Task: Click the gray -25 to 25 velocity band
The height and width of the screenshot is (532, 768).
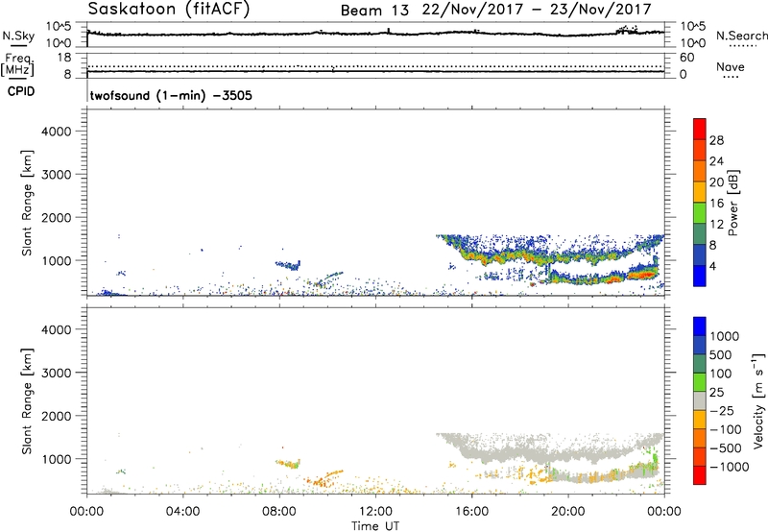Action: 700,400
